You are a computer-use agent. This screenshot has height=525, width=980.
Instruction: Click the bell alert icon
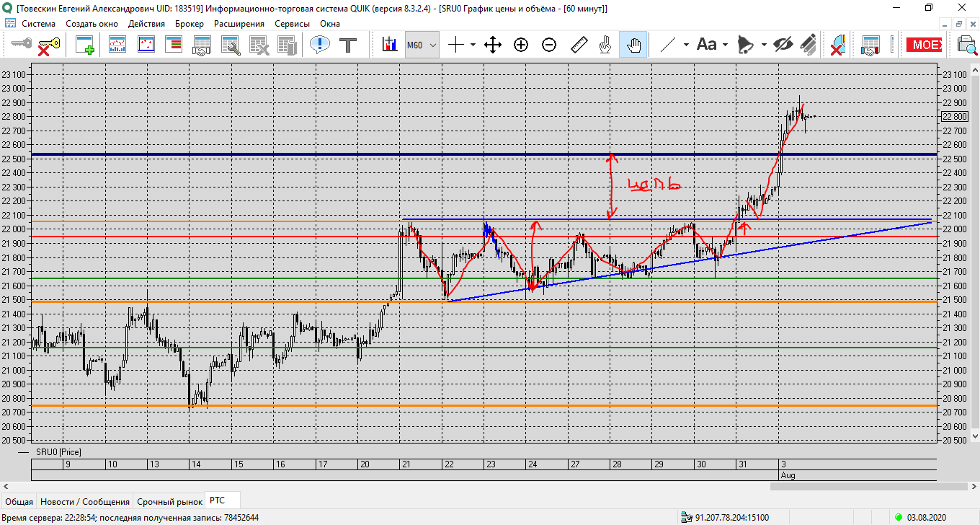[745, 45]
